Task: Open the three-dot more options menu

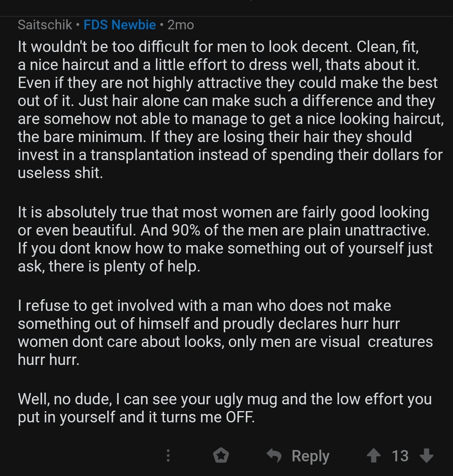Action: pyautogui.click(x=168, y=455)
